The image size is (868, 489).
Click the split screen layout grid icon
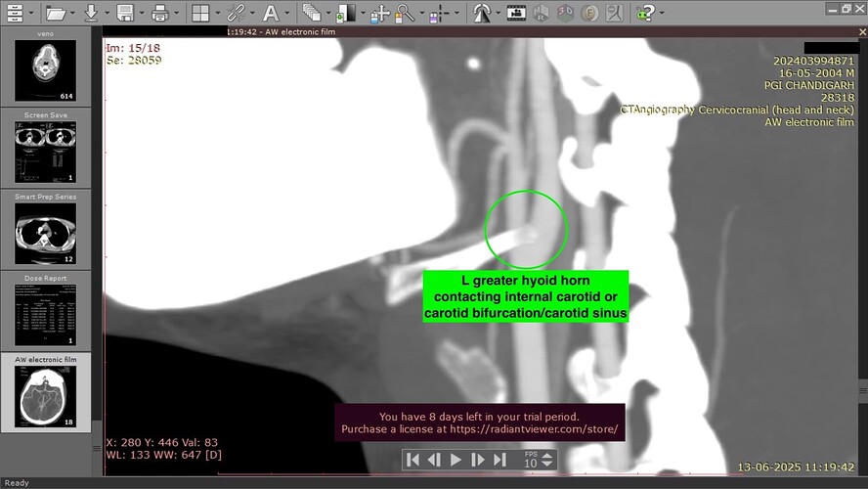[x=200, y=13]
